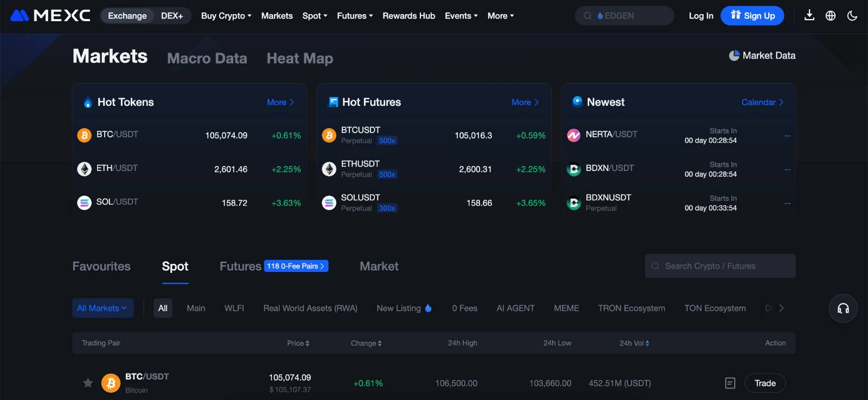The width and height of the screenshot is (868, 400).
Task: Click More in the Hot Tokens panel
Action: 280,102
